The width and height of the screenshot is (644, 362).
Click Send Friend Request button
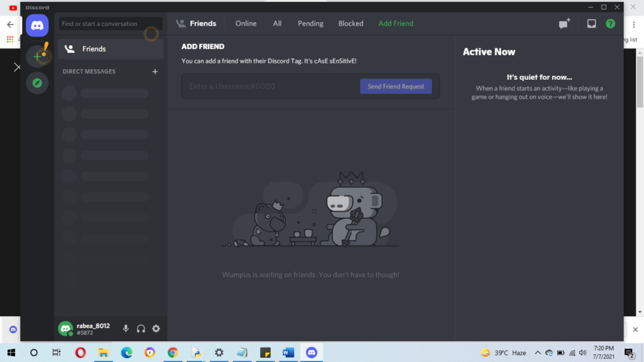click(x=396, y=86)
